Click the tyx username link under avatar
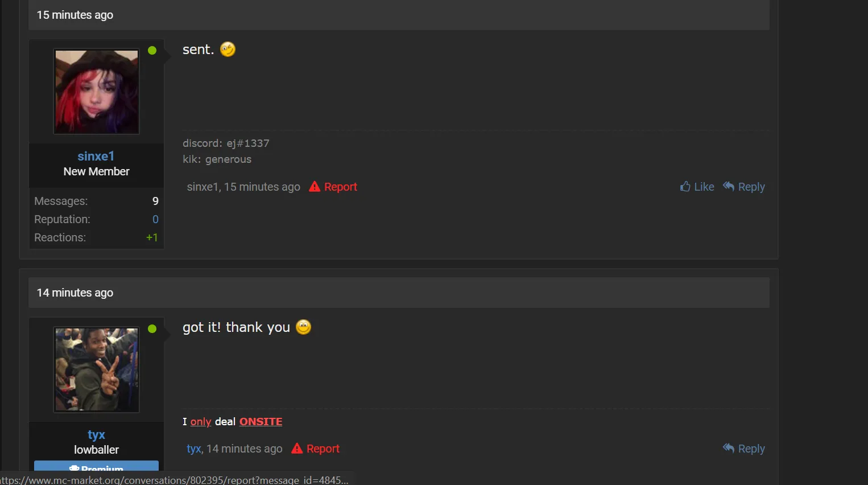This screenshot has width=868, height=485. click(96, 434)
